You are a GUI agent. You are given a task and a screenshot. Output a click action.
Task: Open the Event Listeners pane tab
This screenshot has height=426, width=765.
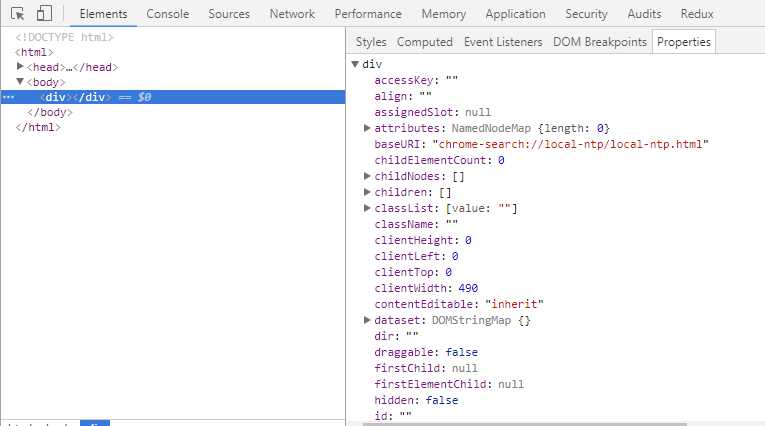(503, 42)
